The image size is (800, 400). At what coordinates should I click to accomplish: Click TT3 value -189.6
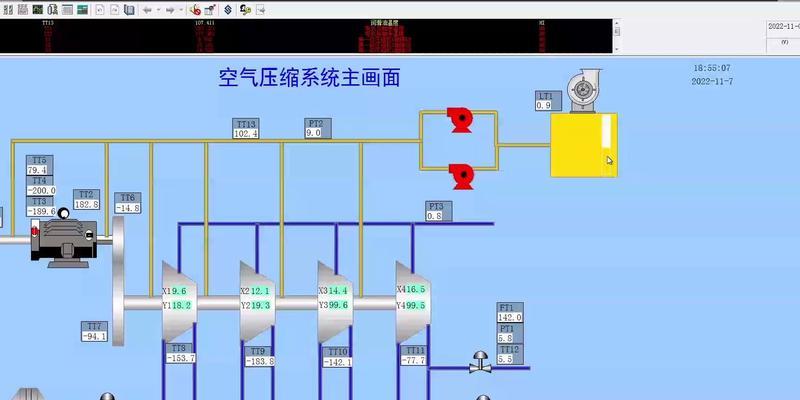41,211
